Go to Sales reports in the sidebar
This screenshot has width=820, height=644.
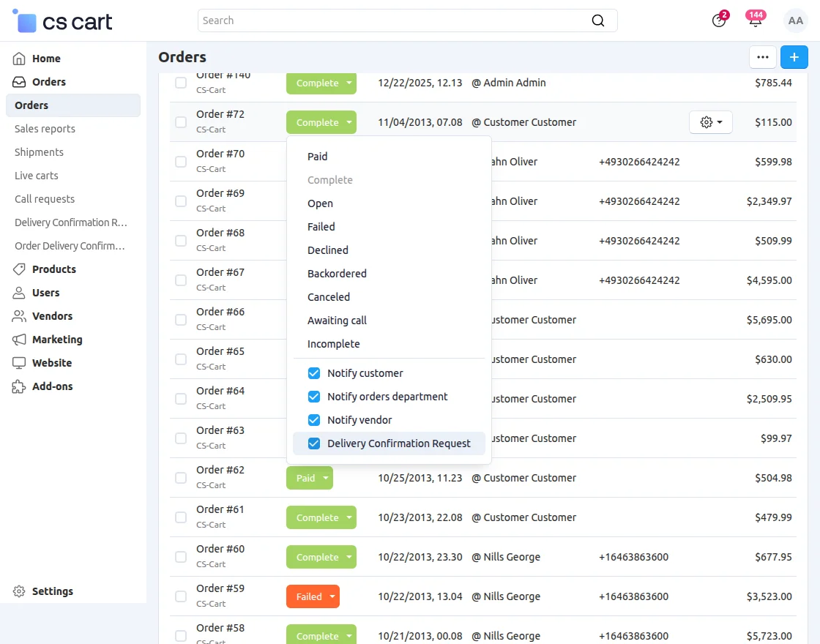pos(45,129)
